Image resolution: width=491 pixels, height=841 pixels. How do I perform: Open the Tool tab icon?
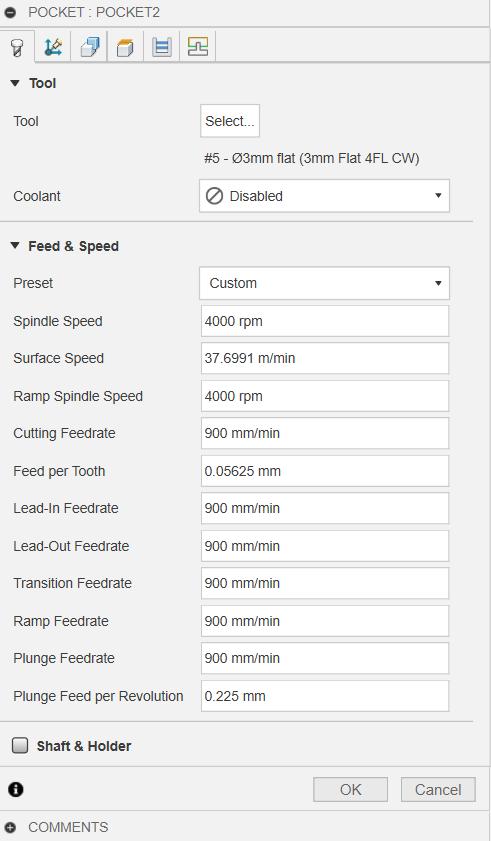tap(17, 48)
